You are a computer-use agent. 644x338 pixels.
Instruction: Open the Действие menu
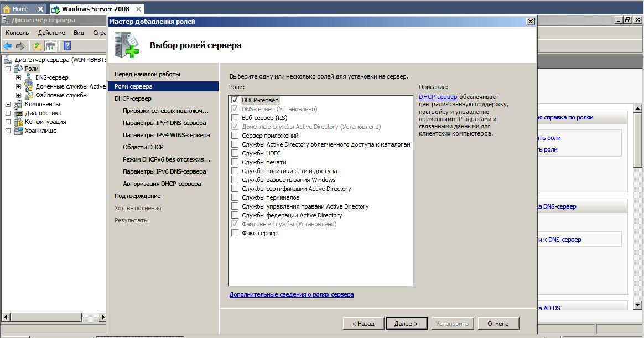(x=51, y=33)
